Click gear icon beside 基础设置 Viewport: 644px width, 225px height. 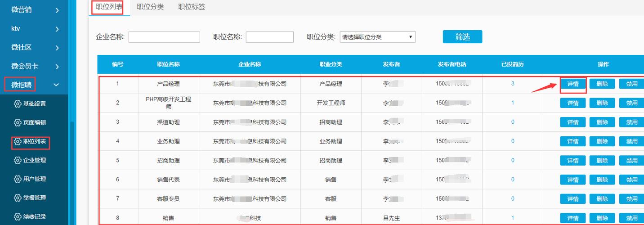18,104
